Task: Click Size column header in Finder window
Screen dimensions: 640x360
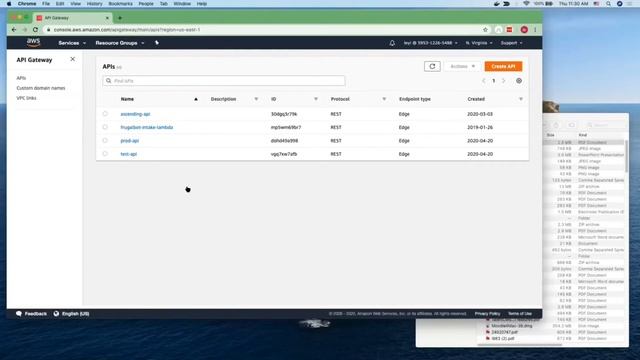Action: point(551,135)
